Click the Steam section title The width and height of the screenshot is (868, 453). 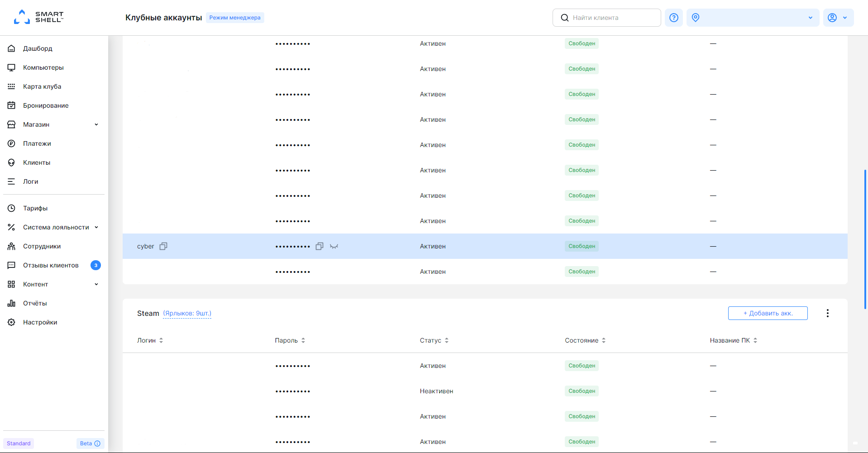tap(148, 313)
